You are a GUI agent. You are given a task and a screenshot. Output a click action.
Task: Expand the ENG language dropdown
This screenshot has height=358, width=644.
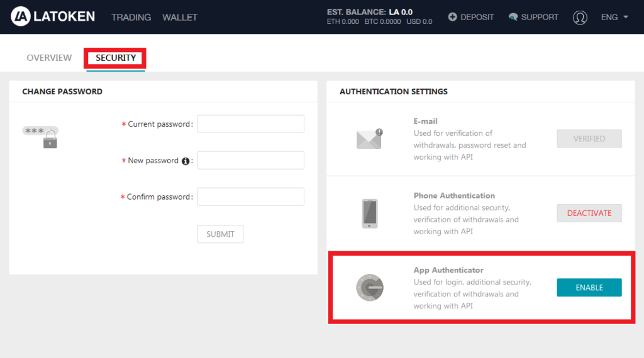click(x=614, y=18)
